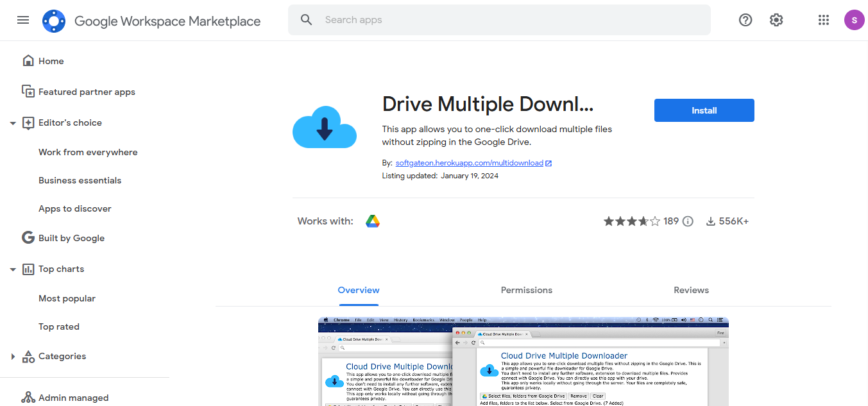Open the settings gear
This screenshot has width=868, height=406.
[776, 20]
